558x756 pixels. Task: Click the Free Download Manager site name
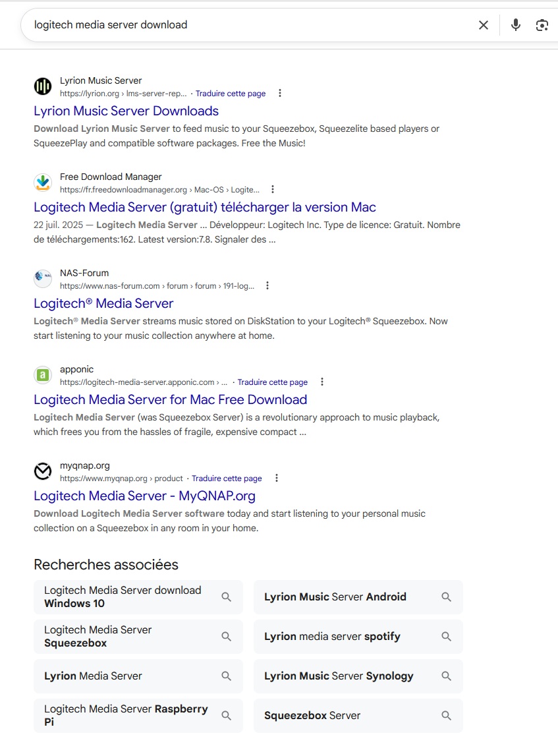point(111,177)
